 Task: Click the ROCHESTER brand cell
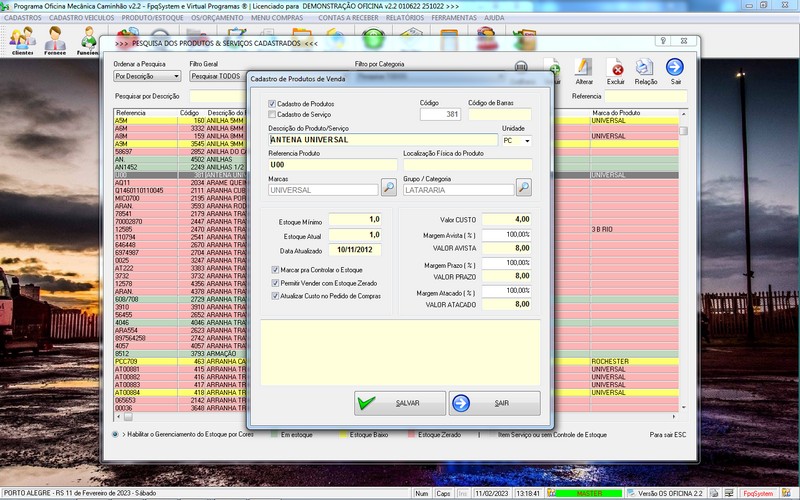[634, 362]
